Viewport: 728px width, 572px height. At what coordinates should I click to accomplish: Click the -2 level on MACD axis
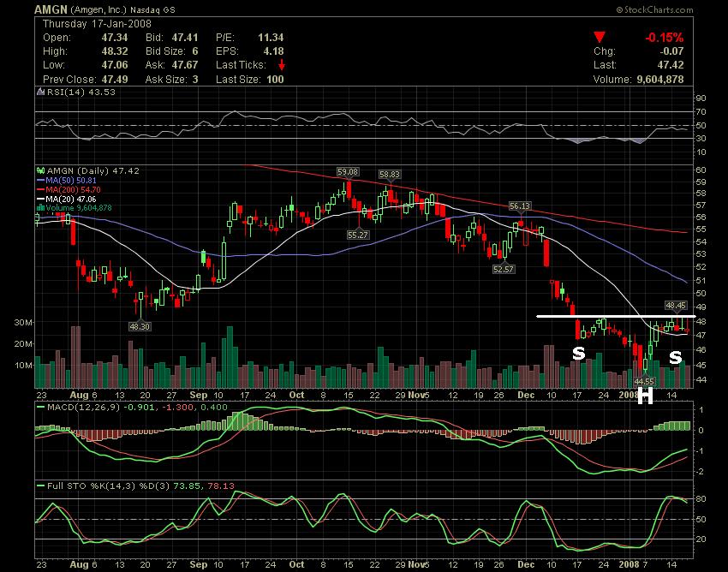tap(700, 472)
